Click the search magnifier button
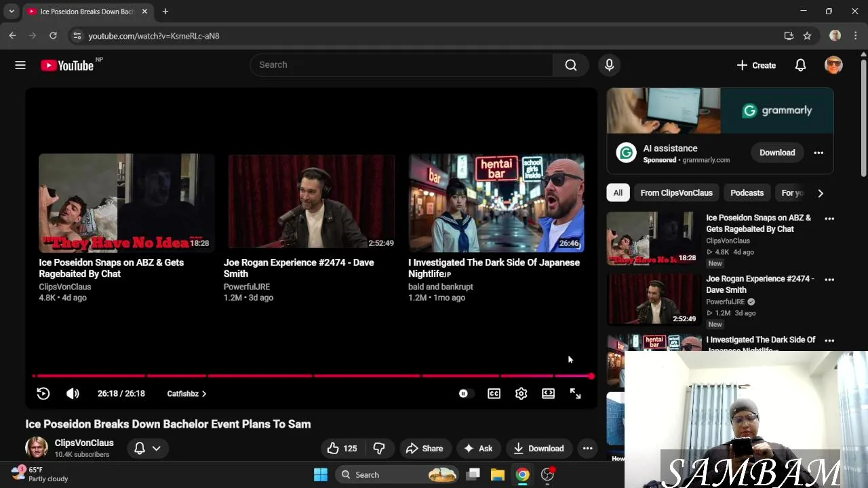The height and width of the screenshot is (488, 868). point(571,65)
